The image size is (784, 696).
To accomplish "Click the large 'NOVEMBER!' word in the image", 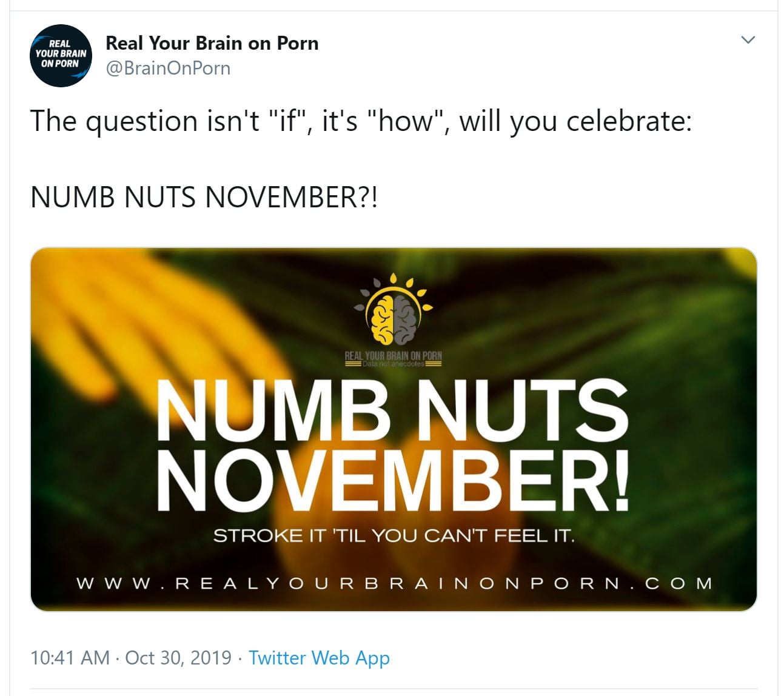I will click(x=392, y=479).
